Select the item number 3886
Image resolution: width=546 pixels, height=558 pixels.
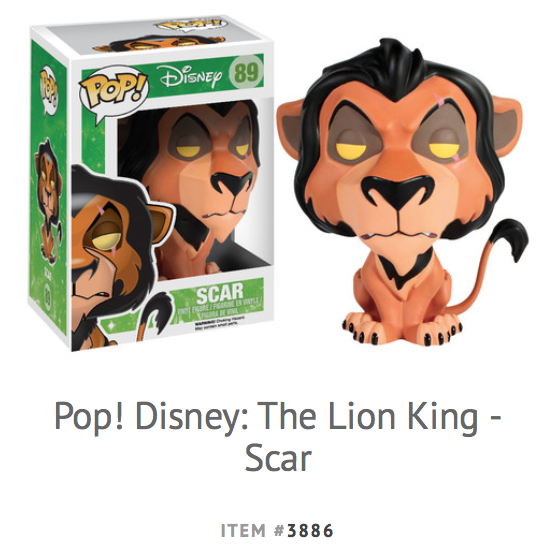pos(310,531)
